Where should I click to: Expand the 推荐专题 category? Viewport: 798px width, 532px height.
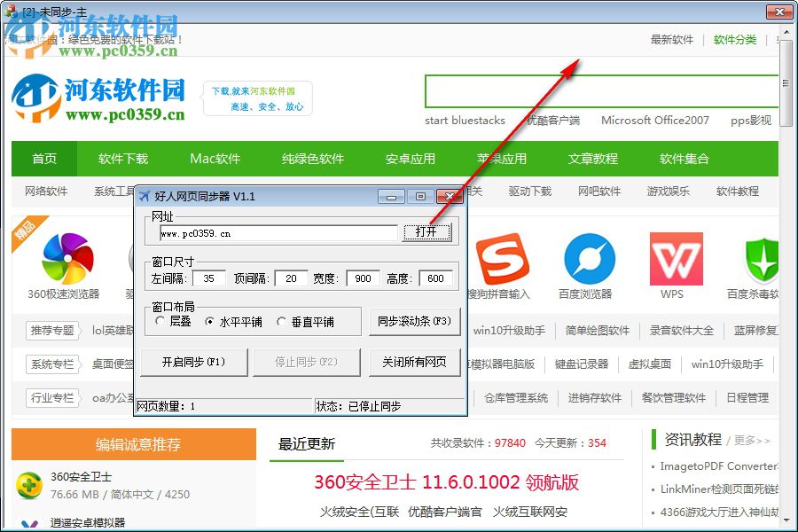point(51,330)
